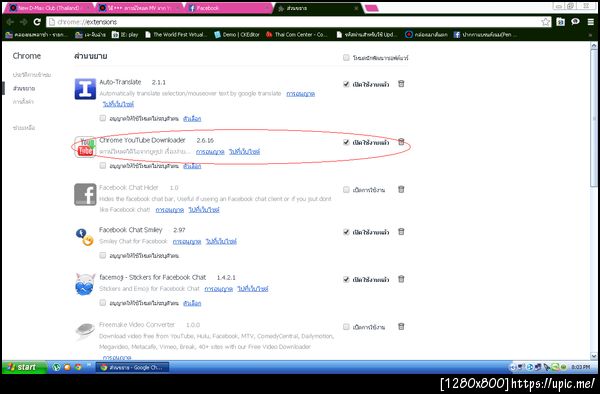Switch to the second browser tab

138,8
